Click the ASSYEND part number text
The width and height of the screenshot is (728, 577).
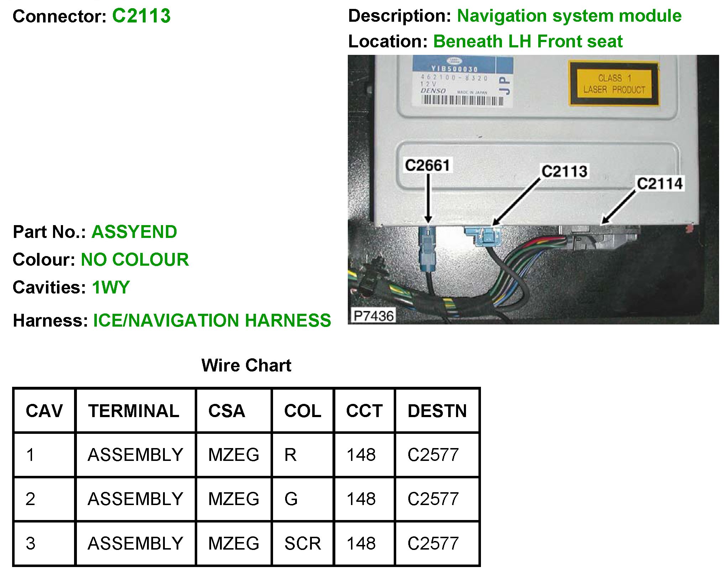pos(134,232)
